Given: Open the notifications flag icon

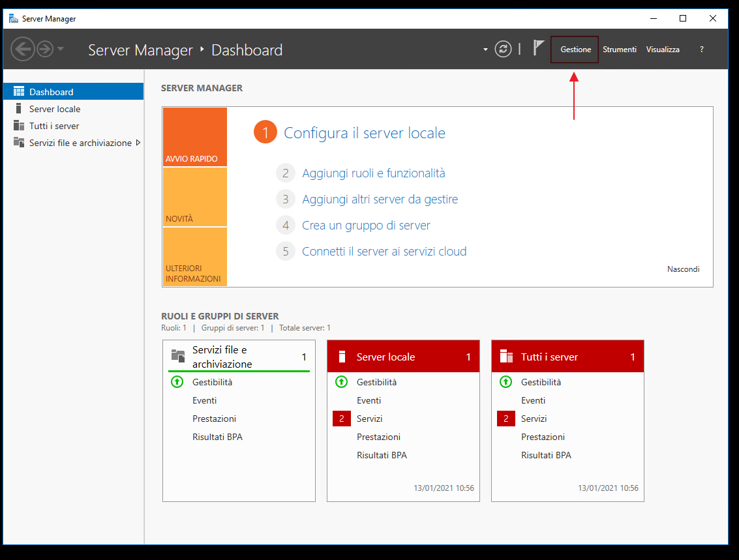Looking at the screenshot, I should [538, 48].
